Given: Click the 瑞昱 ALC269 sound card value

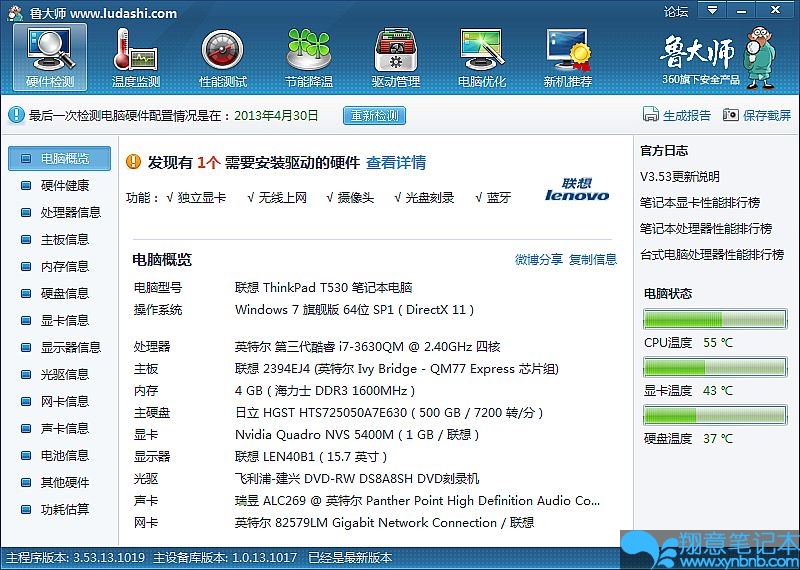Looking at the screenshot, I should (x=417, y=501).
